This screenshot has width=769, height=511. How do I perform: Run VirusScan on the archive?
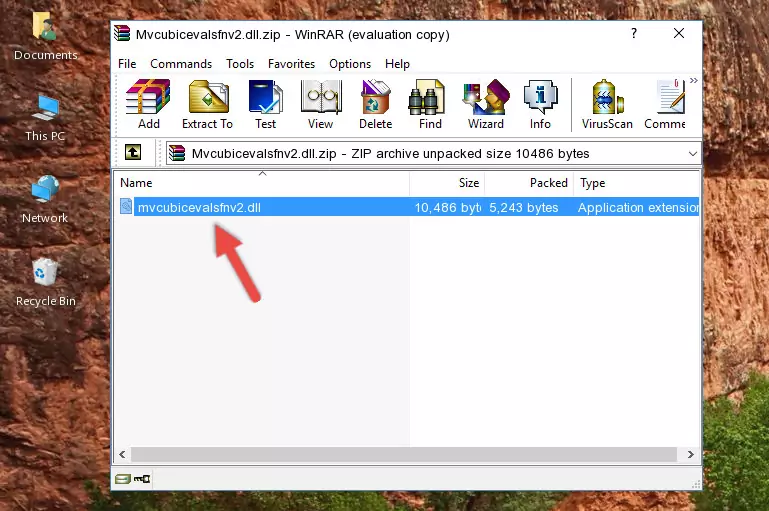point(607,104)
